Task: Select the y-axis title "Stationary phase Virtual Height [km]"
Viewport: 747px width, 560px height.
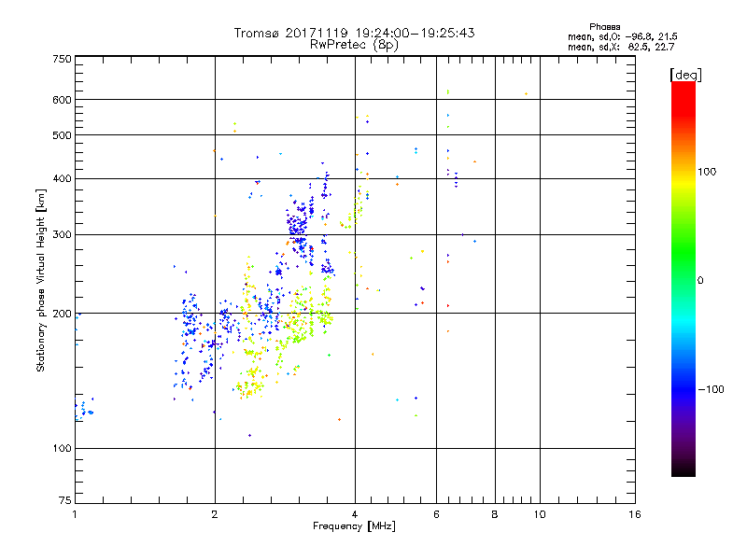Action: coord(41,281)
